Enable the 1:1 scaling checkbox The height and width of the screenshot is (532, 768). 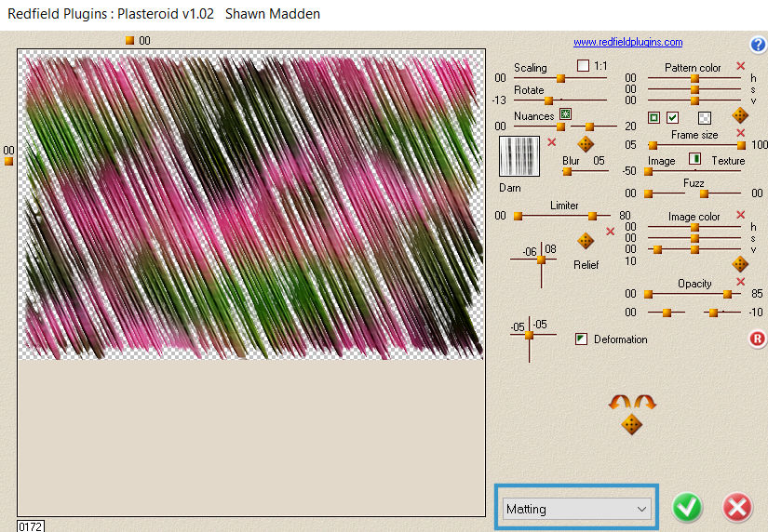[x=583, y=65]
